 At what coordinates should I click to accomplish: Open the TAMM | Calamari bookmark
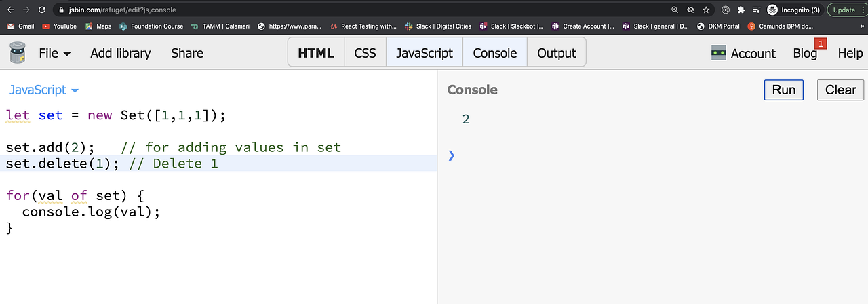(220, 26)
